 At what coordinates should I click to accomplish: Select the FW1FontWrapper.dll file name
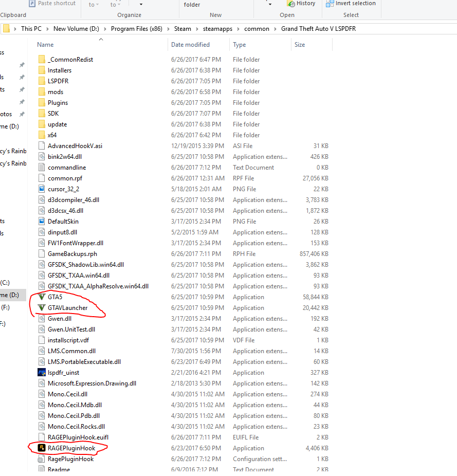[x=75, y=243]
